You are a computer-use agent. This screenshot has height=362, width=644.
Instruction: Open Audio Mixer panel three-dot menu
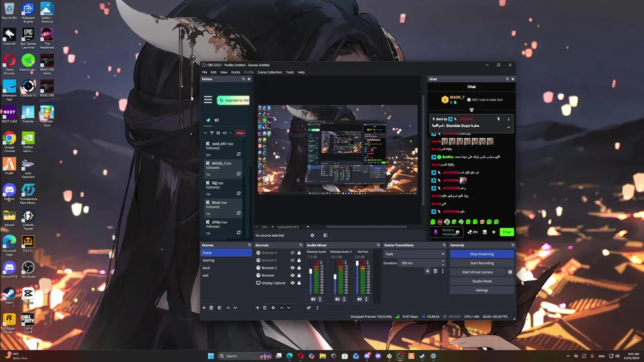pos(317,308)
